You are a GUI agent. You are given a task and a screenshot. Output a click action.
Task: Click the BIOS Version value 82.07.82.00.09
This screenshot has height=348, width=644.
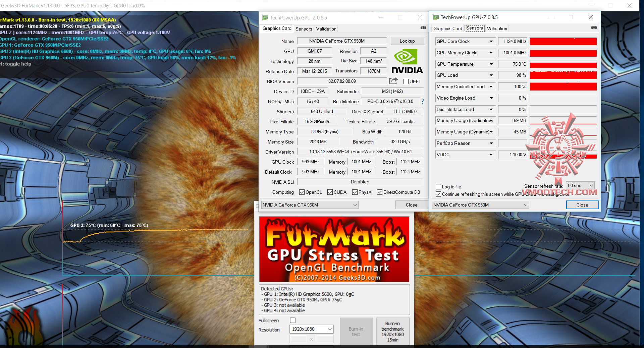pos(342,81)
